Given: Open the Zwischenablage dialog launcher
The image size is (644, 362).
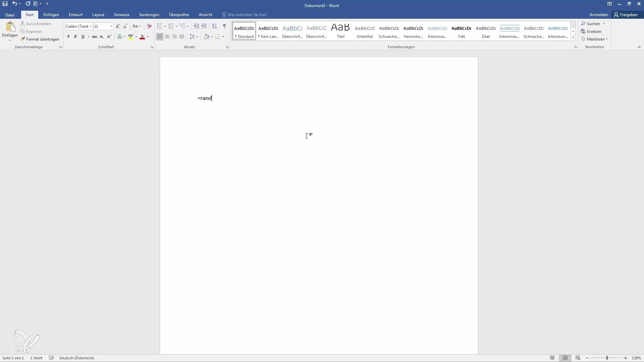Looking at the screenshot, I should [60, 47].
